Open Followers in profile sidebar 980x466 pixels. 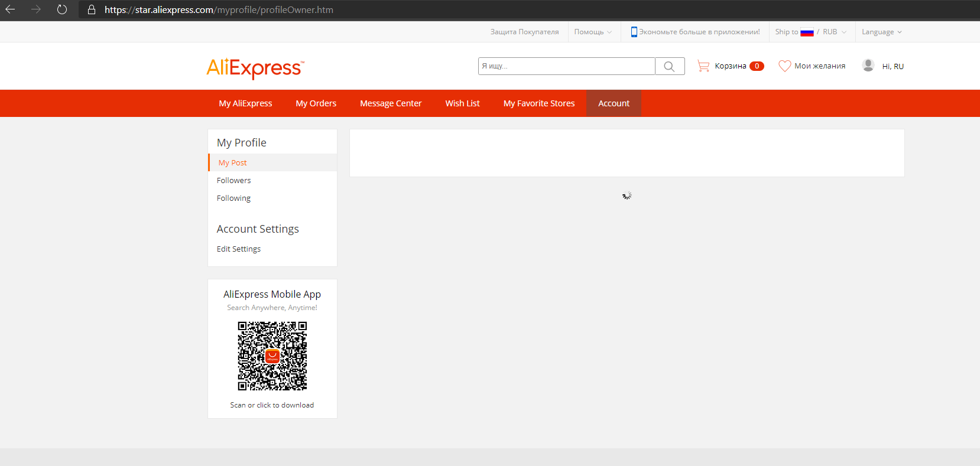point(233,181)
